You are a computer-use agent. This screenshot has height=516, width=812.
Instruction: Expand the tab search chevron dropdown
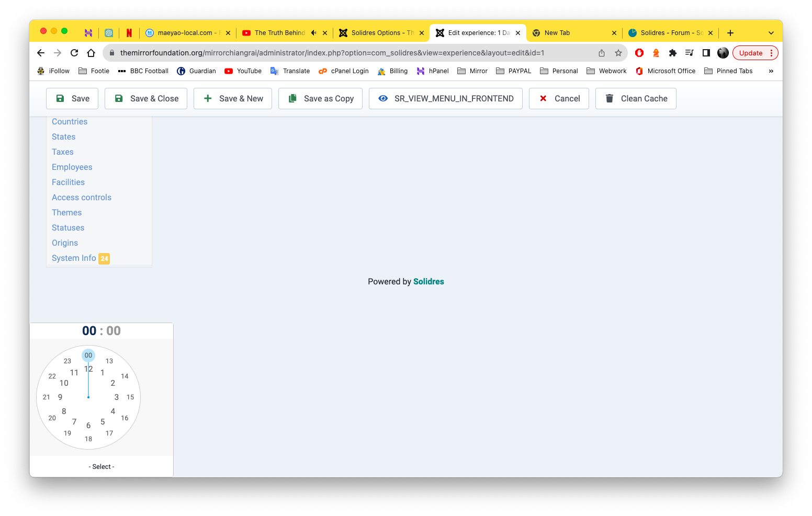[x=771, y=33]
